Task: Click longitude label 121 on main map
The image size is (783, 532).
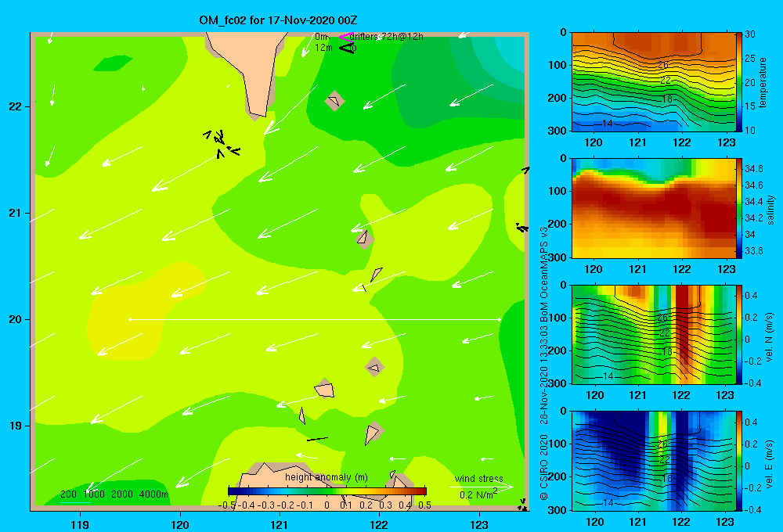Action: coord(280,524)
